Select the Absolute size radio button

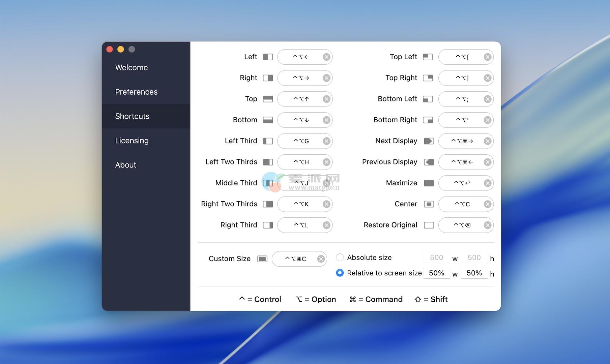pyautogui.click(x=340, y=257)
